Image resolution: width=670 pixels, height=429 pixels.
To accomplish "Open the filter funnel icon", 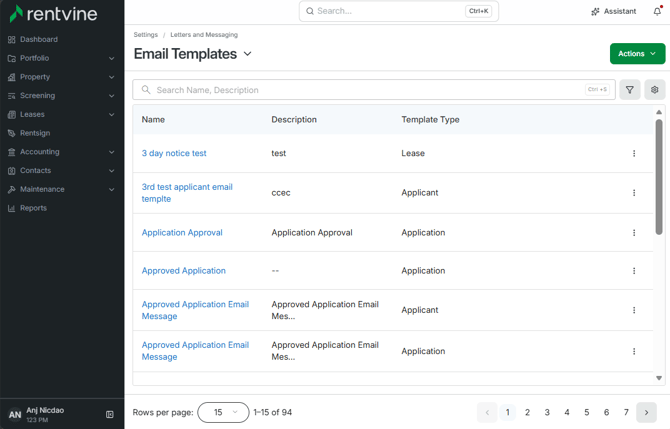I will click(x=630, y=90).
